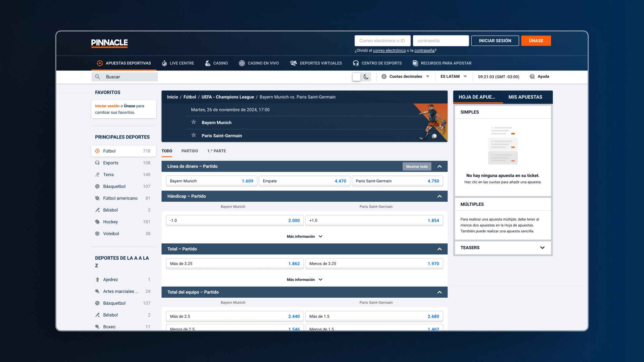Open the Hoja de Apuestas tab

pyautogui.click(x=478, y=97)
